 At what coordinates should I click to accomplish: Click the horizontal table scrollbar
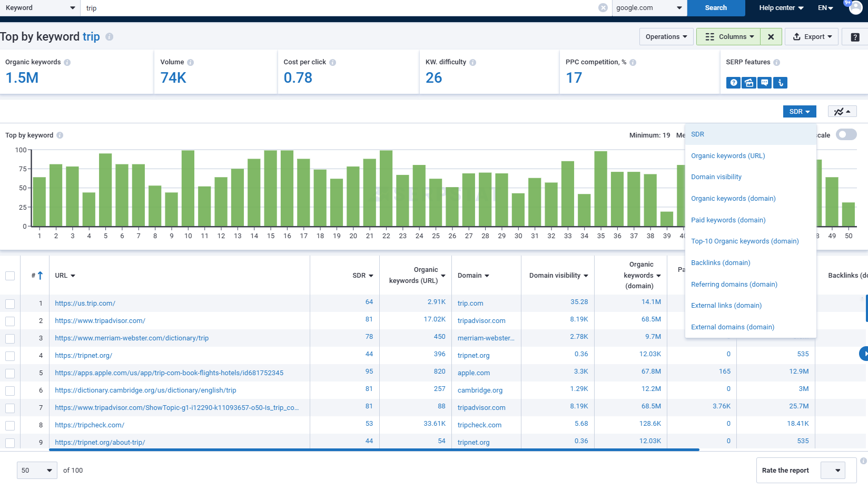click(x=374, y=450)
